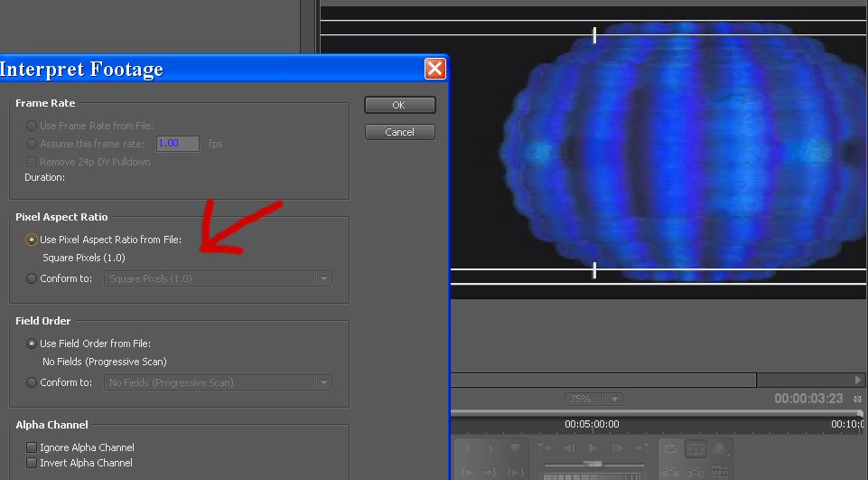The image size is (868, 480).
Task: Toggle the Loop icon in monitor
Action: 671,449
